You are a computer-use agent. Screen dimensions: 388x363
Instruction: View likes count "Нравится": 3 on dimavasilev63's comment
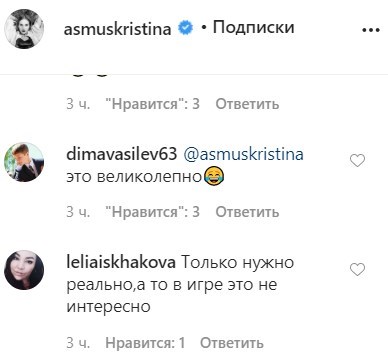[x=152, y=212]
